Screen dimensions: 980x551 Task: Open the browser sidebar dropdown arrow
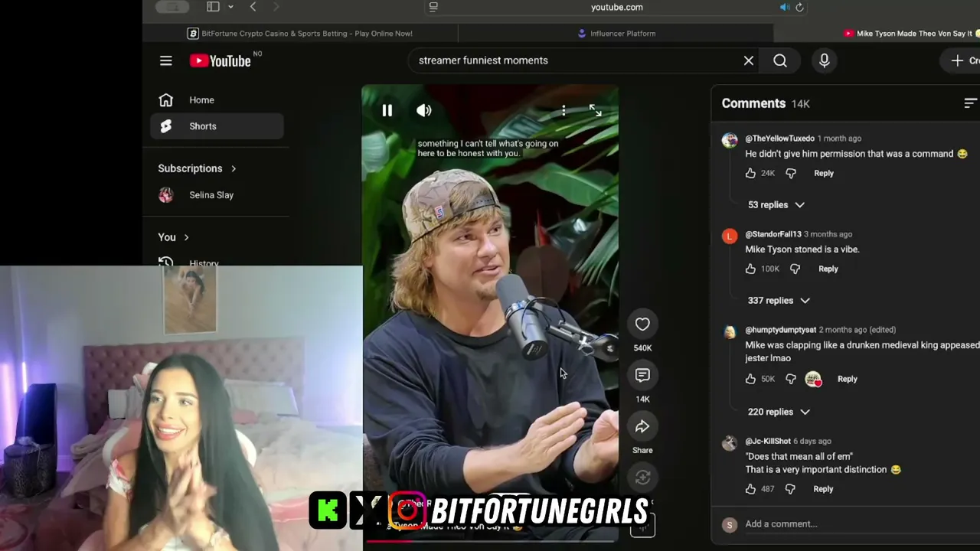(230, 7)
